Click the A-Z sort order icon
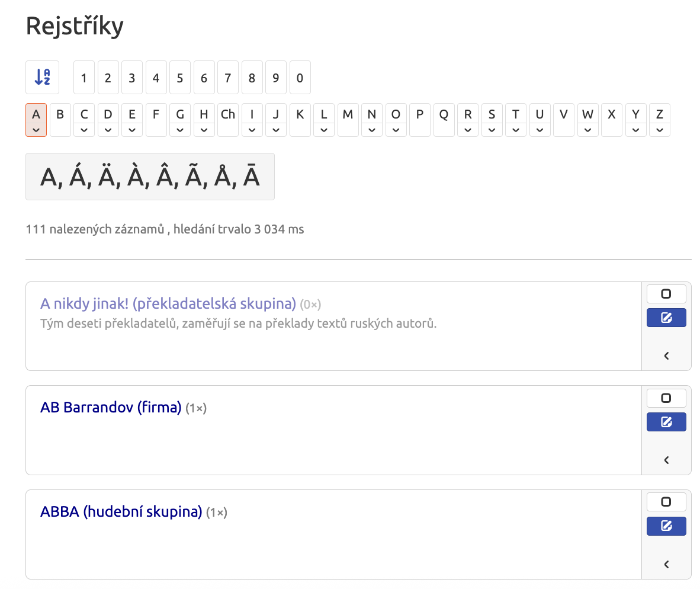700x589 pixels. pos(43,77)
